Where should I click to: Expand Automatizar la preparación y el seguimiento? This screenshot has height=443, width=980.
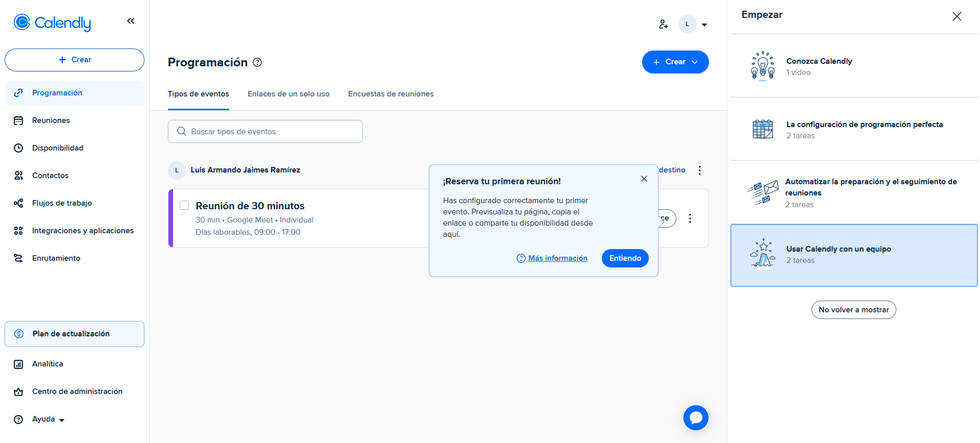click(x=854, y=193)
